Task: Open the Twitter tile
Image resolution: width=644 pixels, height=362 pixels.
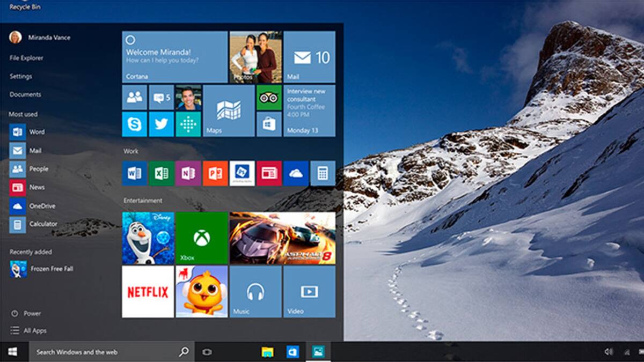Action: [x=161, y=124]
